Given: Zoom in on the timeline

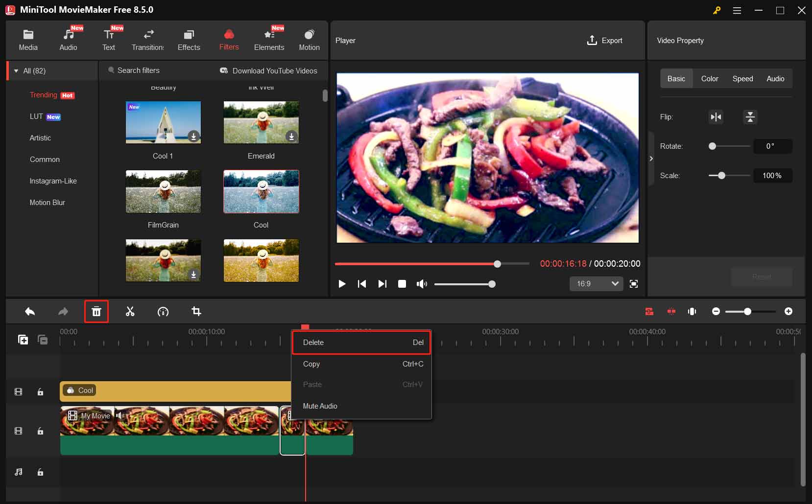Looking at the screenshot, I should click(789, 311).
